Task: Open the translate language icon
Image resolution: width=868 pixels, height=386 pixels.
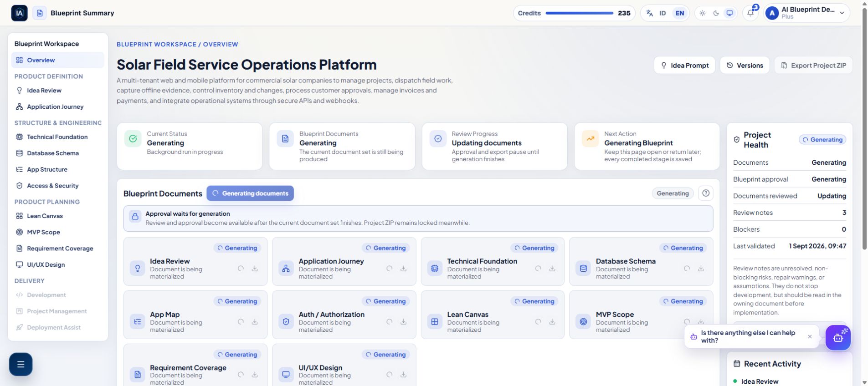Action: tap(650, 13)
